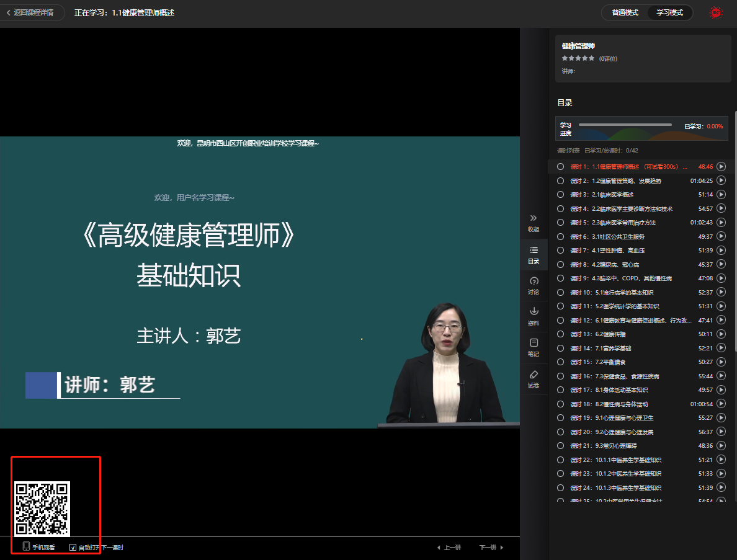Screen dimensions: 737x560
Task: Select radio circle for 课时4 2.2临床医学主要诊断方法
Action: click(x=560, y=208)
